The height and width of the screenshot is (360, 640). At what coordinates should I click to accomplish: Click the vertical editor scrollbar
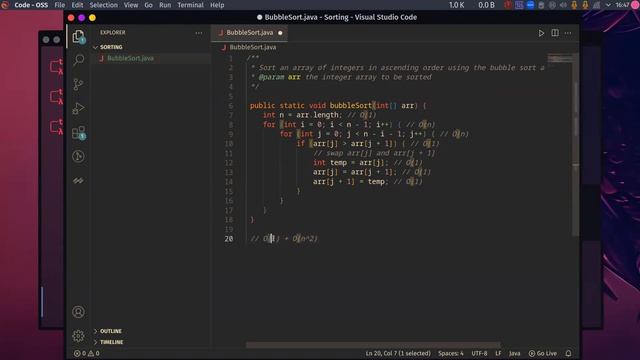[576, 145]
